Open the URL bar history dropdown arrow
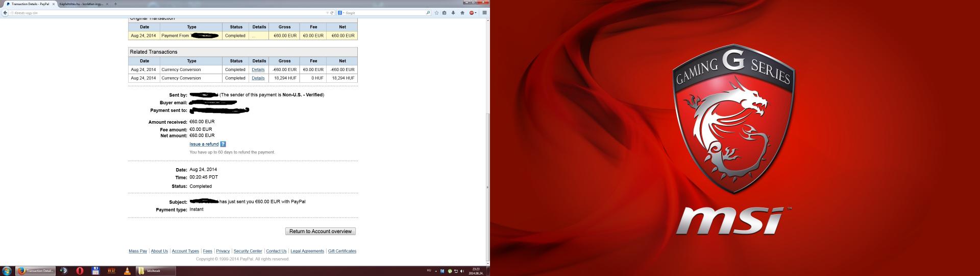The height and width of the screenshot is (276, 980). click(x=327, y=13)
